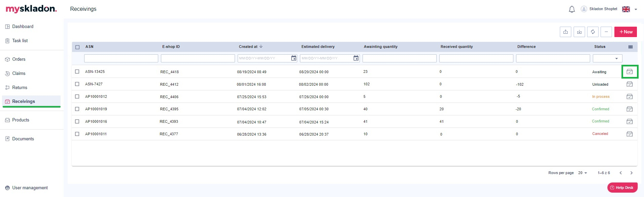The height and width of the screenshot is (197, 644).
Task: Go to next page arrow
Action: (632, 173)
